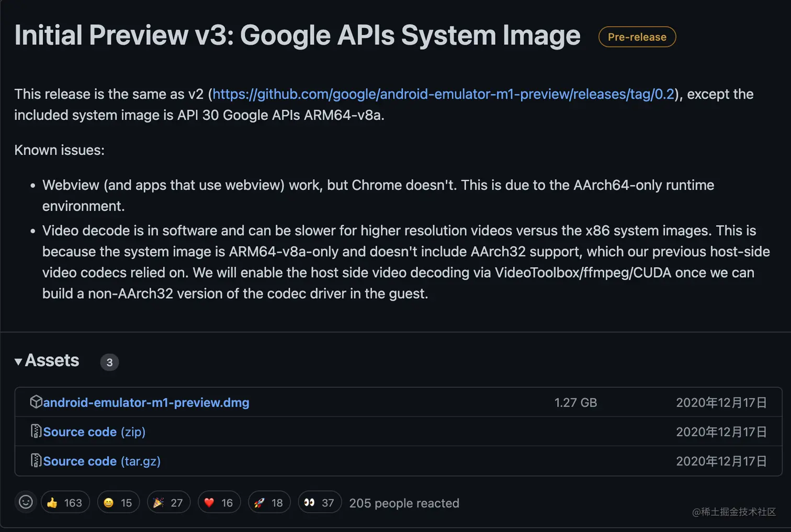Click the date in the dmg row
The width and height of the screenshot is (791, 532).
tap(721, 402)
